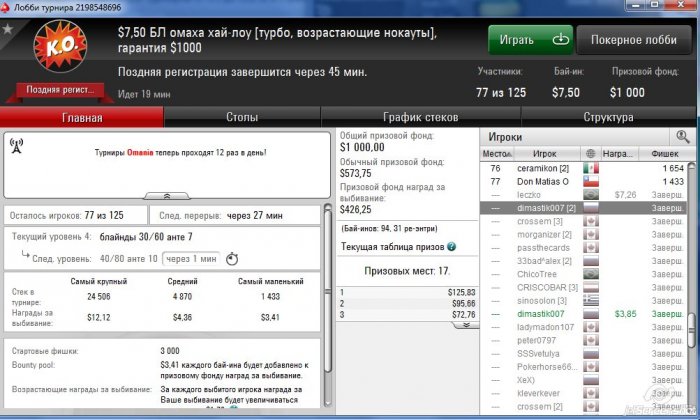
Task: Select player ceramikon [2] row
Action: click(x=583, y=168)
